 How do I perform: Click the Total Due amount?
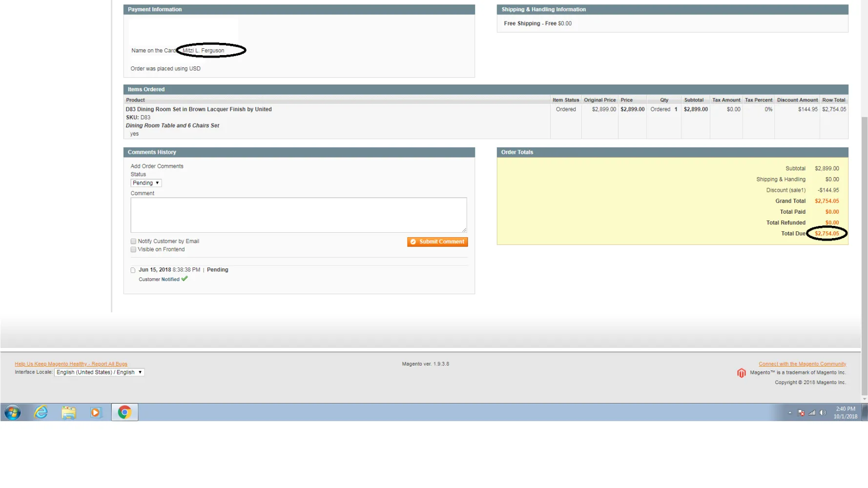(827, 234)
